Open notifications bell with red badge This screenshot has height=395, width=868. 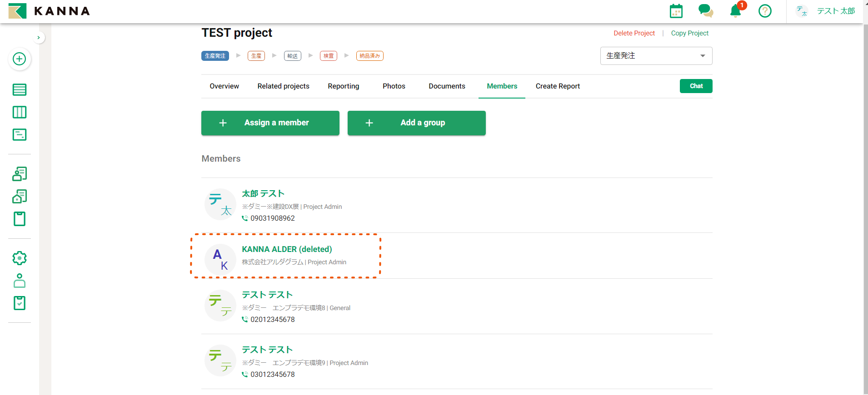click(x=735, y=11)
